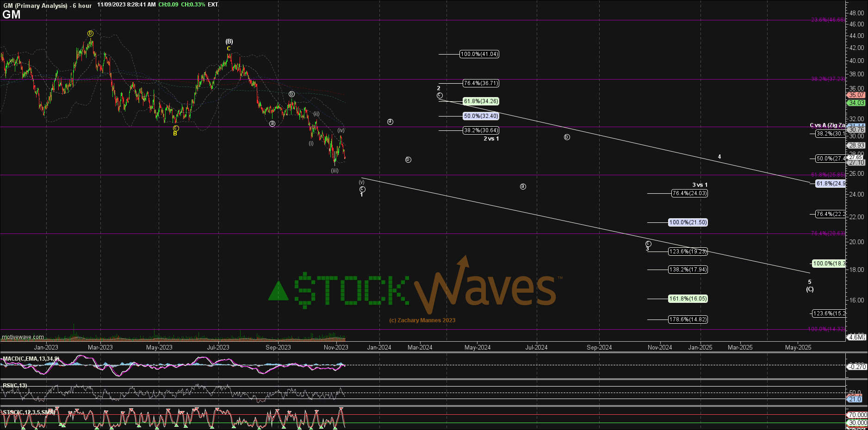The width and height of the screenshot is (868, 430).
Task: Click the Sep-2024 date on the time axis
Action: coord(599,347)
